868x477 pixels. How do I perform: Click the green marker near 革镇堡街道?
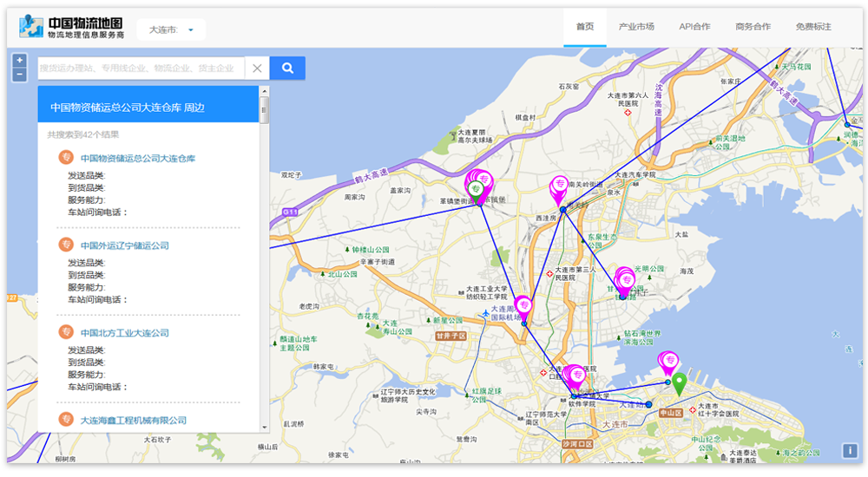pos(475,192)
